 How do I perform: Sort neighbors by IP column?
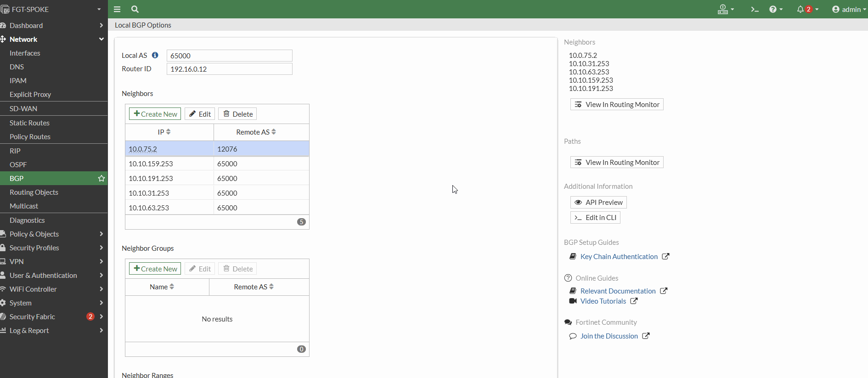[x=164, y=132]
